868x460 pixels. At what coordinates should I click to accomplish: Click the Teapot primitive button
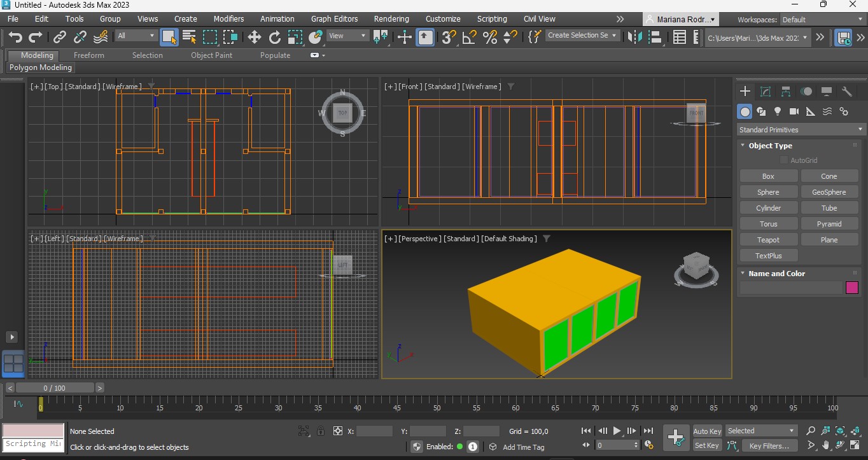[768, 240]
